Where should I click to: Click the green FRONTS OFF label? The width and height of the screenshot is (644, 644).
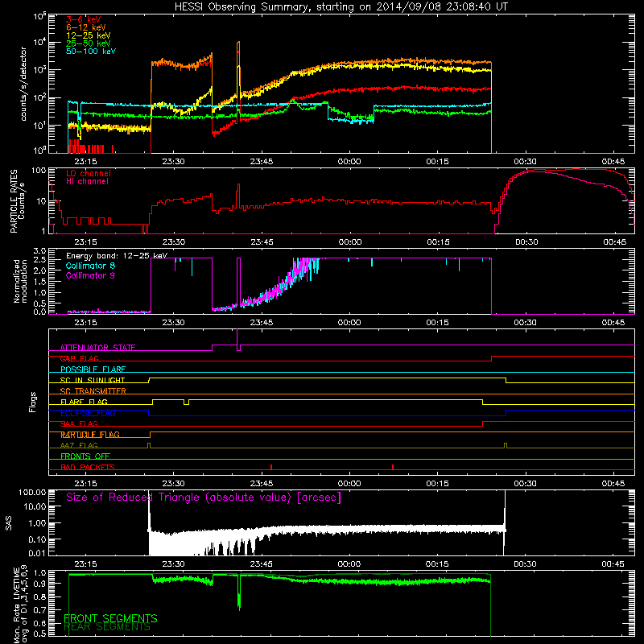click(85, 456)
